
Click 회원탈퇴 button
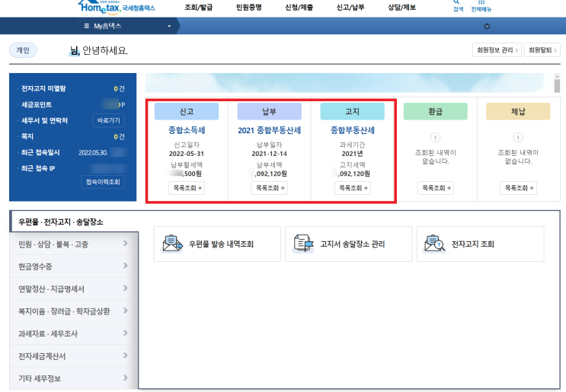(x=542, y=50)
